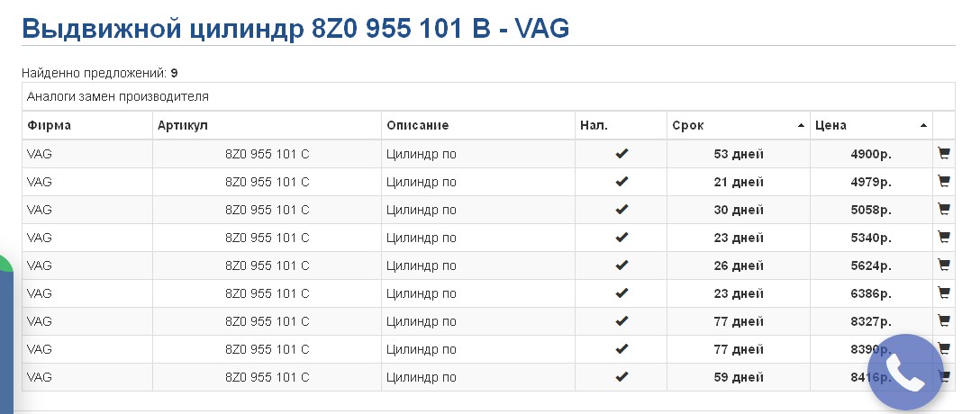980x414 pixels.
Task: Add the 6386р. offer to cart
Action: [x=944, y=292]
